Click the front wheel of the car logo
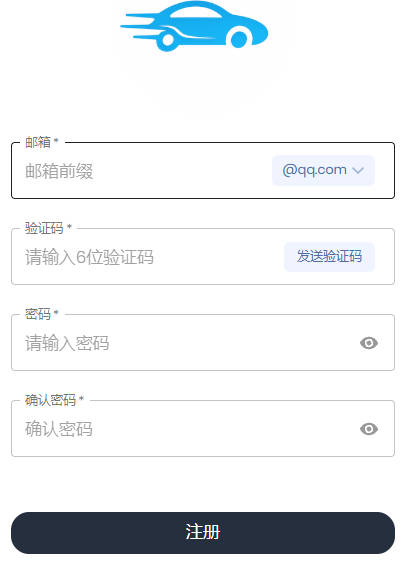The width and height of the screenshot is (407, 569). (239, 39)
